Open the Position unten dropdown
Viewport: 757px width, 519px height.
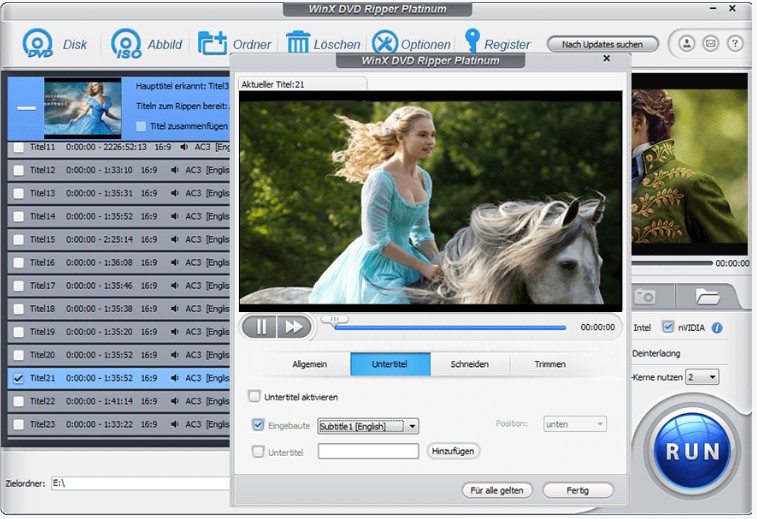click(575, 424)
